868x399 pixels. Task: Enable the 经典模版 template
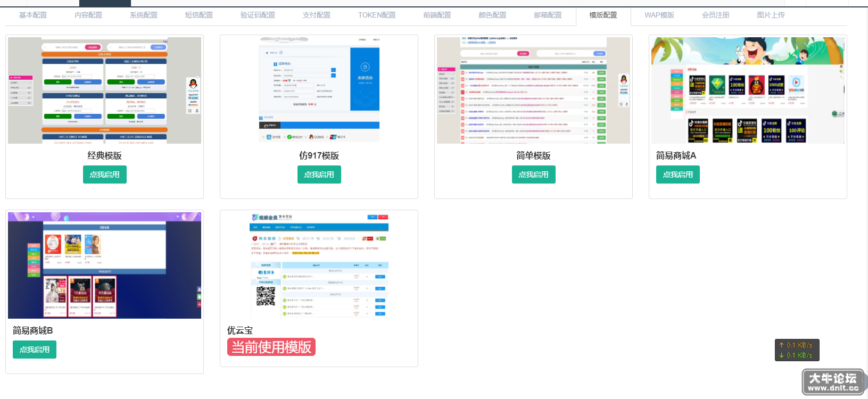tap(105, 174)
